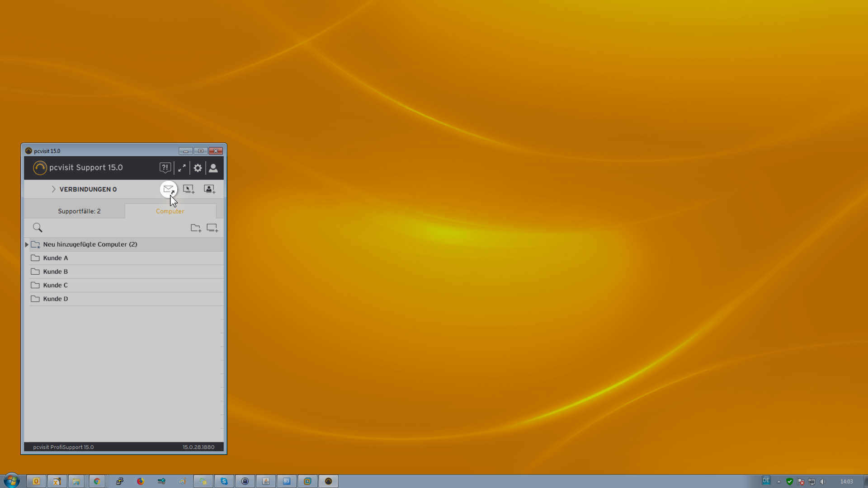The width and height of the screenshot is (868, 488).
Task: Click the Neu hinzugefügte Computer (2) row
Action: pyautogui.click(x=90, y=244)
